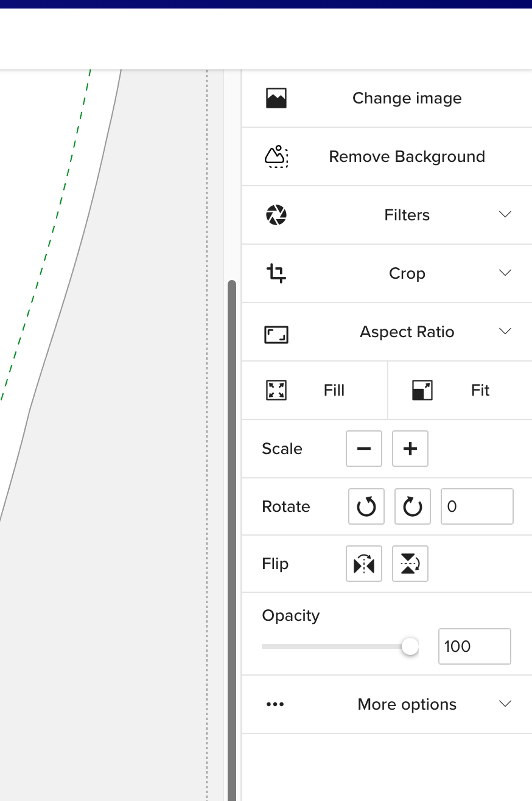Rotate image counterclockwise

pos(366,506)
